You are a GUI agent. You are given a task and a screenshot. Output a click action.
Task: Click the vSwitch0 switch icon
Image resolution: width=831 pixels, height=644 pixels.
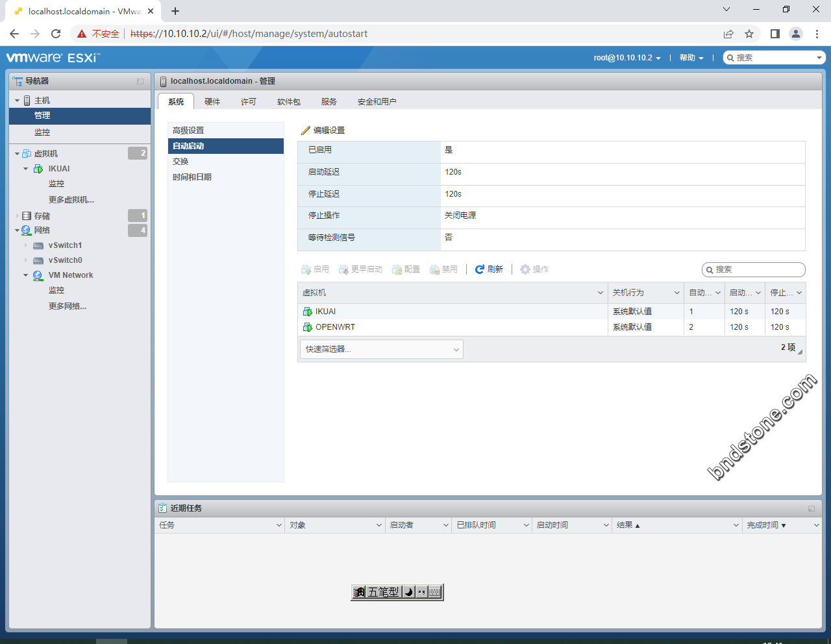(x=38, y=261)
